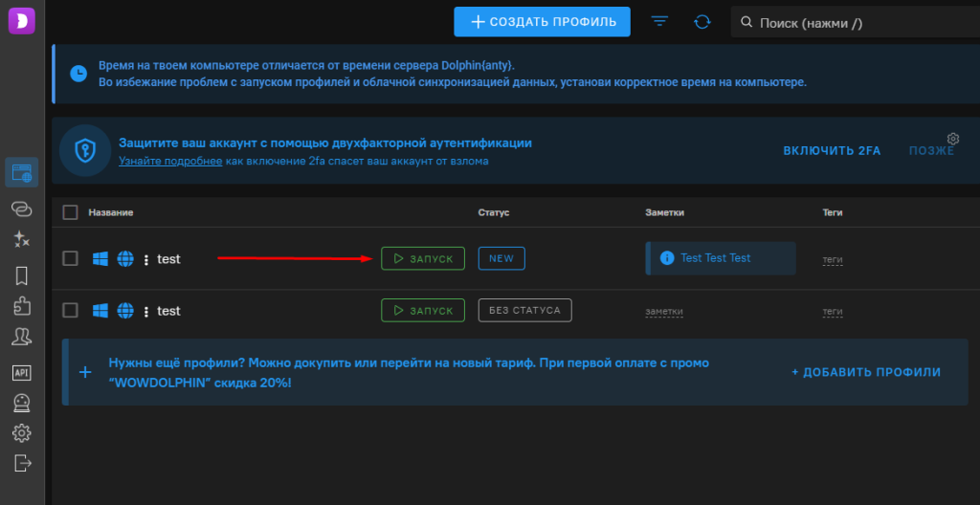The height and width of the screenshot is (505, 980).
Task: Open the users icon in sidebar
Action: point(21,337)
